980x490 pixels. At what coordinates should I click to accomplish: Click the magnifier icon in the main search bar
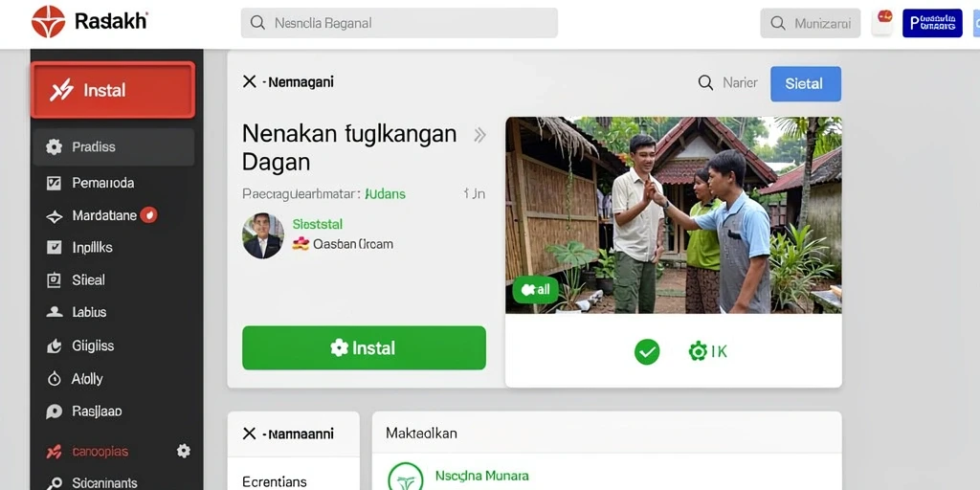point(256,23)
